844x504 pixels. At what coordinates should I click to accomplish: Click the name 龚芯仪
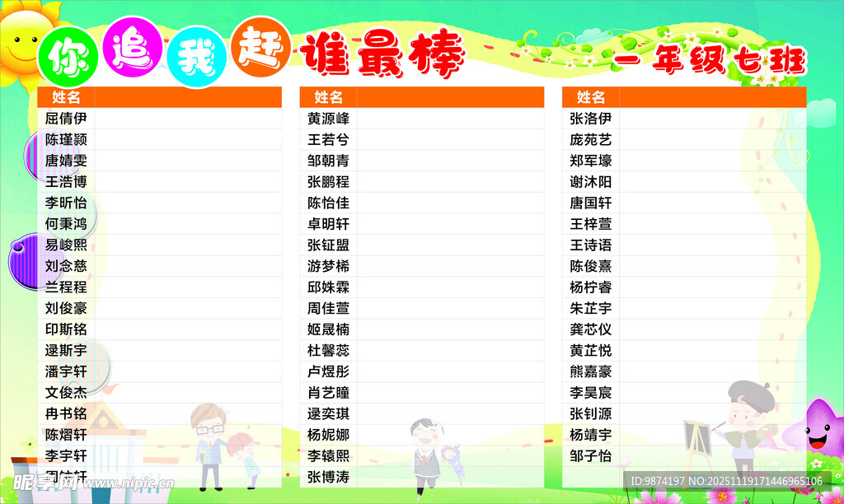tap(590, 329)
